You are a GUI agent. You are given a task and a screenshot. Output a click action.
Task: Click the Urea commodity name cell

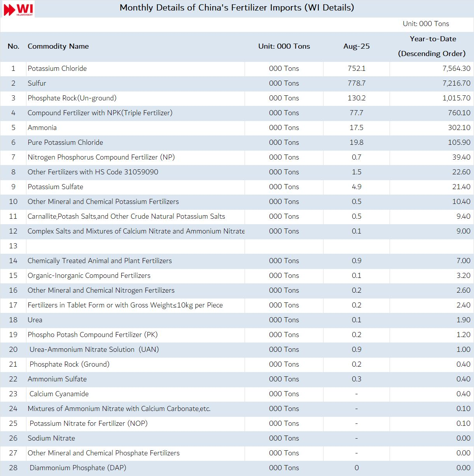click(x=35, y=320)
